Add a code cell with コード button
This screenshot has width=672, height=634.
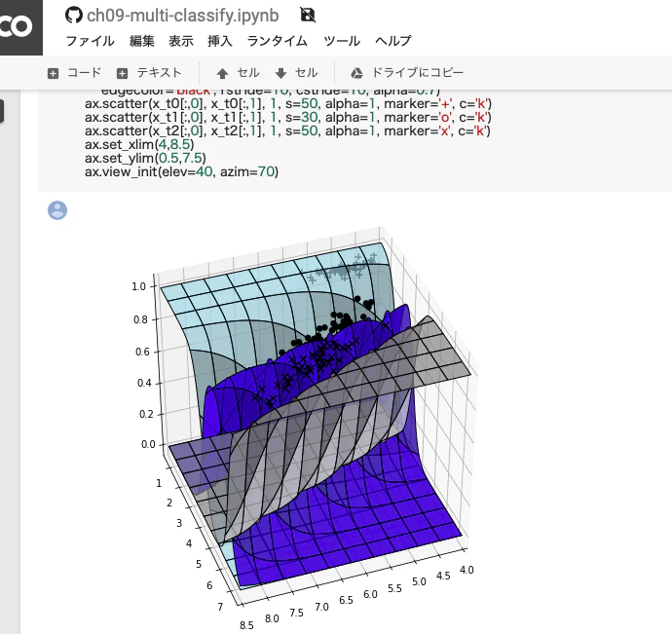[x=84, y=72]
